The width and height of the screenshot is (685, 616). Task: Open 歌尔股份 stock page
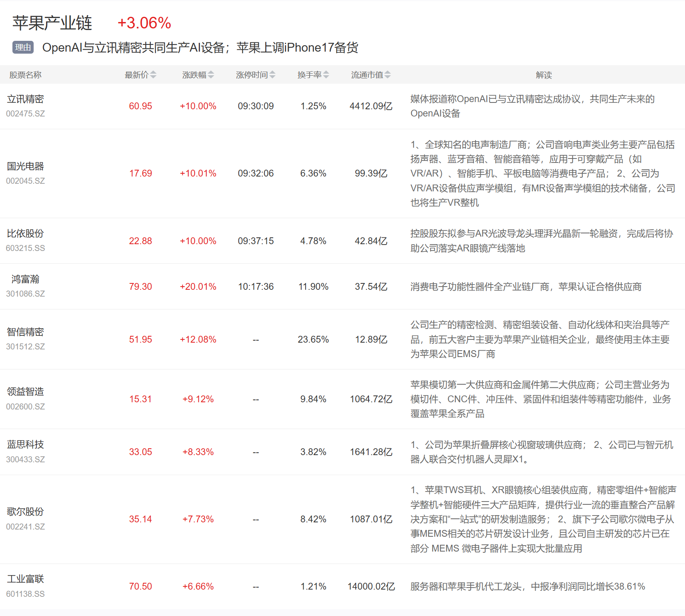coord(25,512)
